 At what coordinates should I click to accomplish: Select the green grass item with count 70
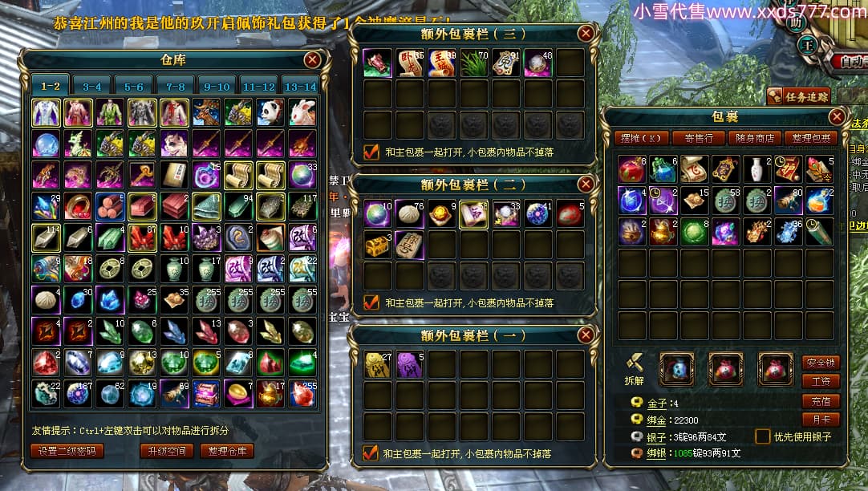click(x=474, y=63)
